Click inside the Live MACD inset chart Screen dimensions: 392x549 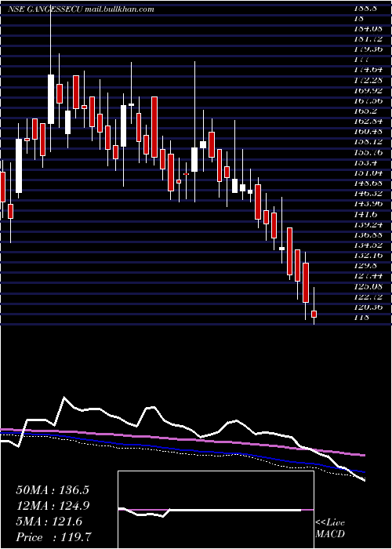point(216,510)
